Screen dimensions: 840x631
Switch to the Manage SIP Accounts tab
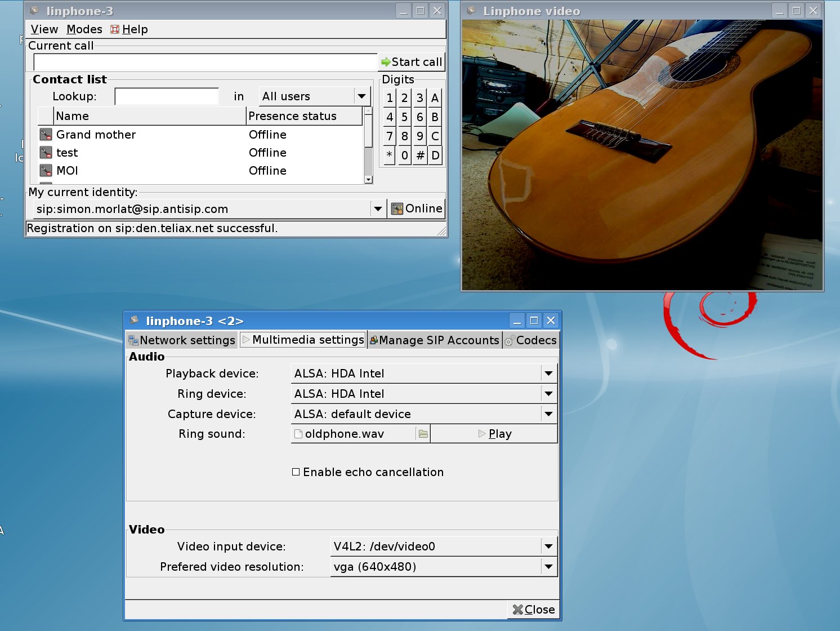[435, 340]
